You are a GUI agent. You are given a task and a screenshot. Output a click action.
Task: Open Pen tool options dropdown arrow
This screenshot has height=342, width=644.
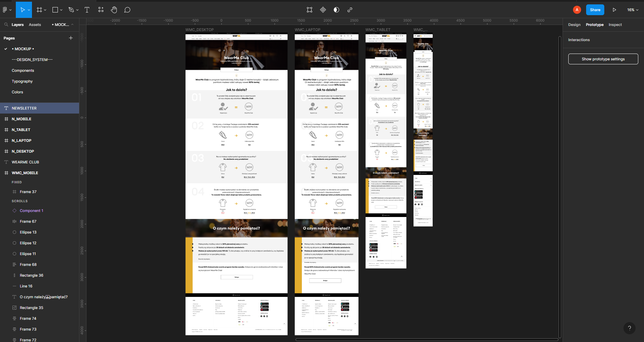[77, 10]
